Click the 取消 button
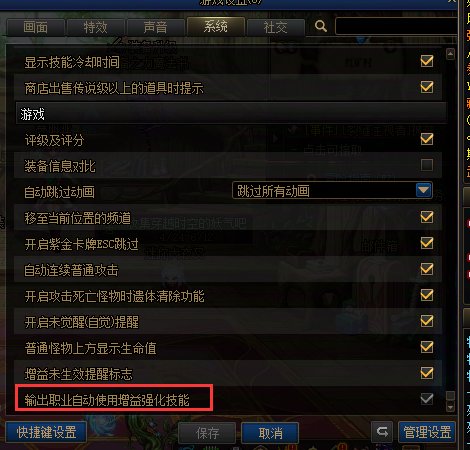The image size is (470, 450). (x=270, y=433)
